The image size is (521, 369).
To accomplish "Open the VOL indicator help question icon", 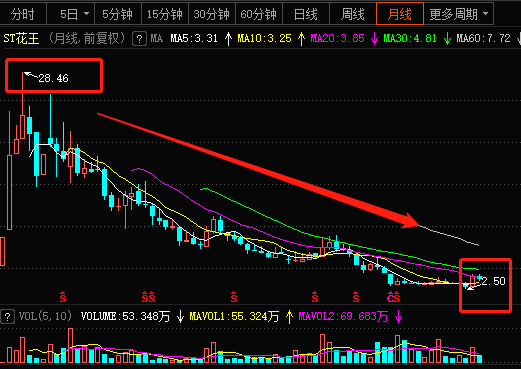I will tap(8, 317).
